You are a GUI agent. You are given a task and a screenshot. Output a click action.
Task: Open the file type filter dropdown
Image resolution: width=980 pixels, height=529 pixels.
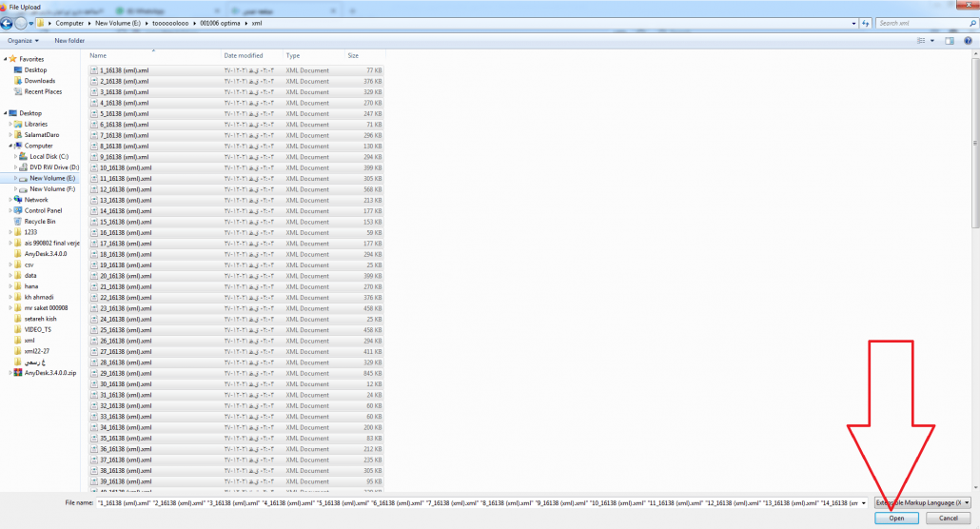pyautogui.click(x=923, y=502)
